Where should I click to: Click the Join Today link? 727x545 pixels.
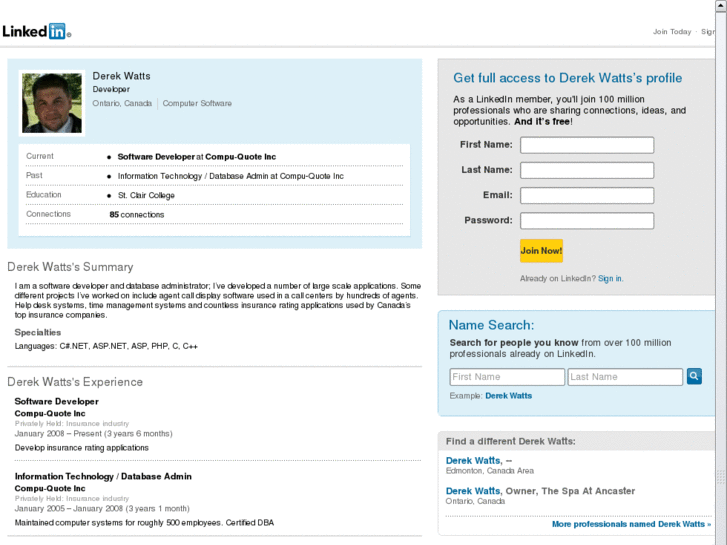672,32
